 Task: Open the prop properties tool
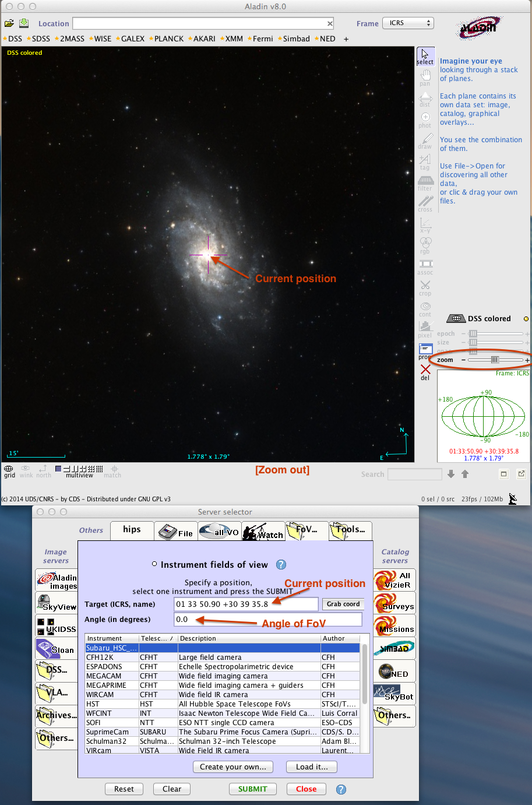click(425, 350)
